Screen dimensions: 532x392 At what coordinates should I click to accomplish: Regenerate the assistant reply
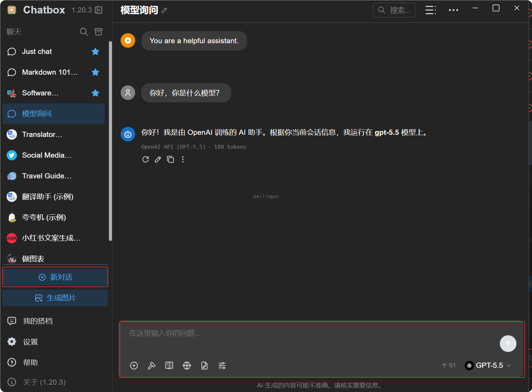tap(146, 159)
